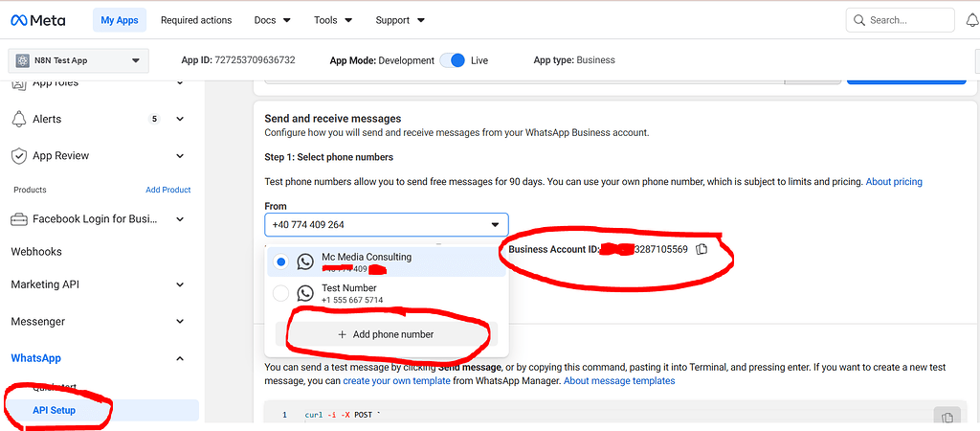The width and height of the screenshot is (980, 431).
Task: Toggle App Mode Development/Live switch
Action: (x=452, y=60)
